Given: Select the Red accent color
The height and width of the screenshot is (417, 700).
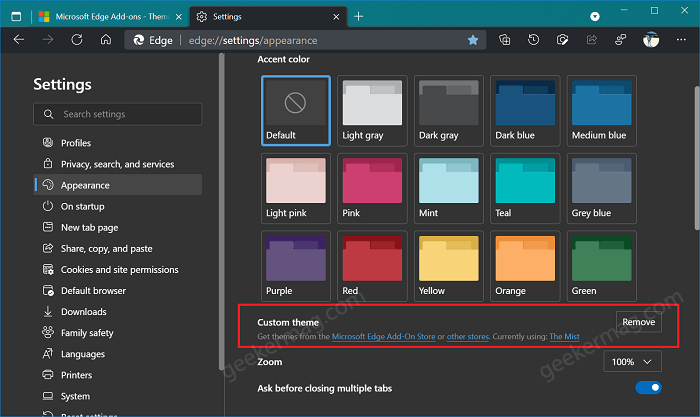Looking at the screenshot, I should 372,266.
